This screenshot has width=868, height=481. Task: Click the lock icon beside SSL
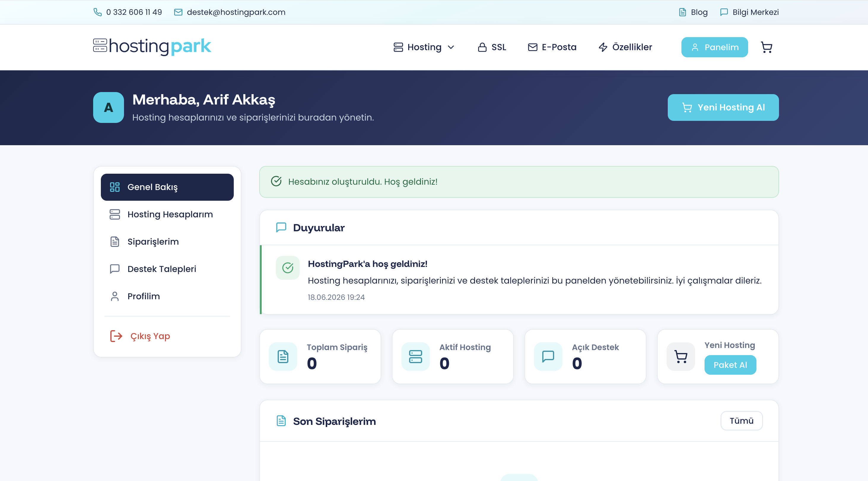[x=482, y=47]
